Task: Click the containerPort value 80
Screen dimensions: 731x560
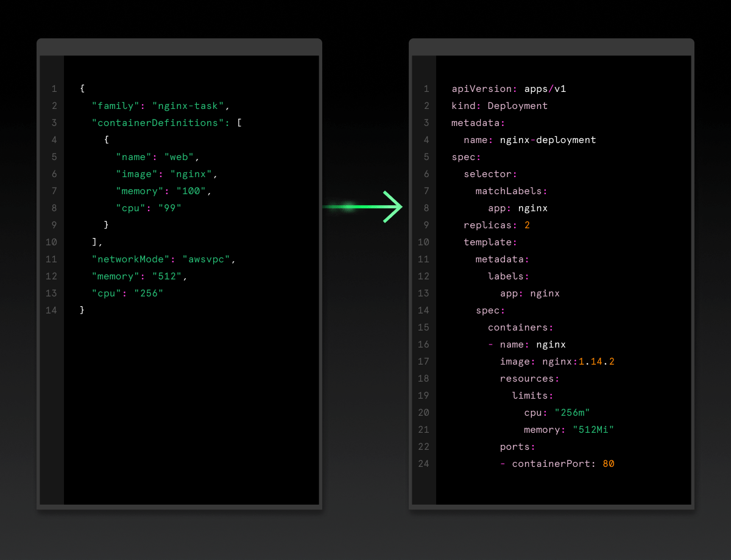Action: click(x=608, y=464)
